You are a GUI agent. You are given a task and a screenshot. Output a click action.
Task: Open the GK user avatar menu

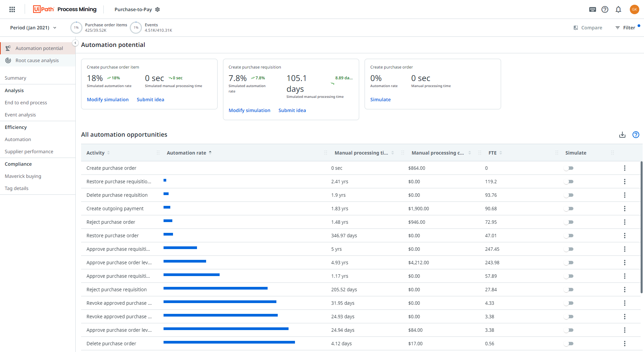(x=634, y=9)
